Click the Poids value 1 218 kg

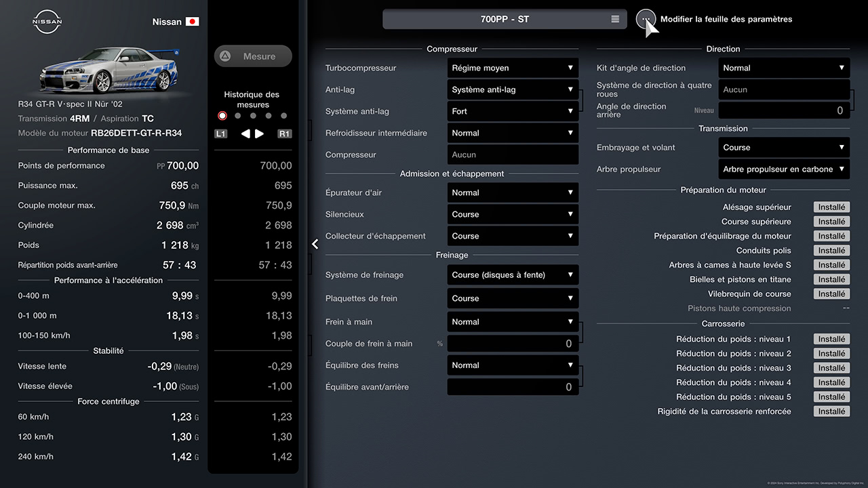(x=180, y=245)
